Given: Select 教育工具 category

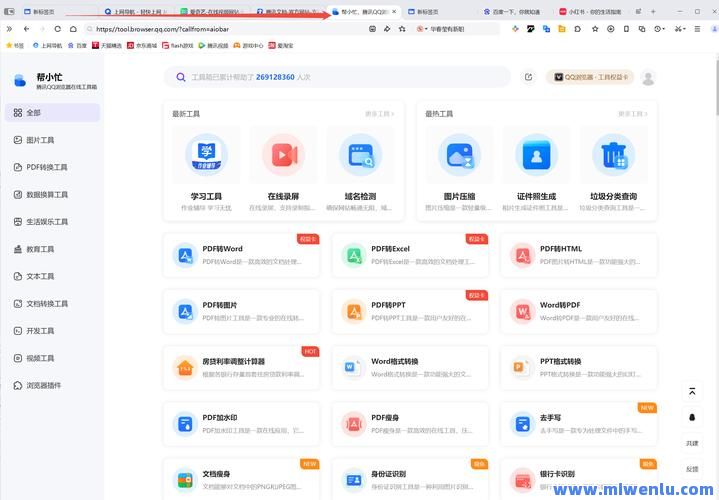Looking at the screenshot, I should pos(52,249).
